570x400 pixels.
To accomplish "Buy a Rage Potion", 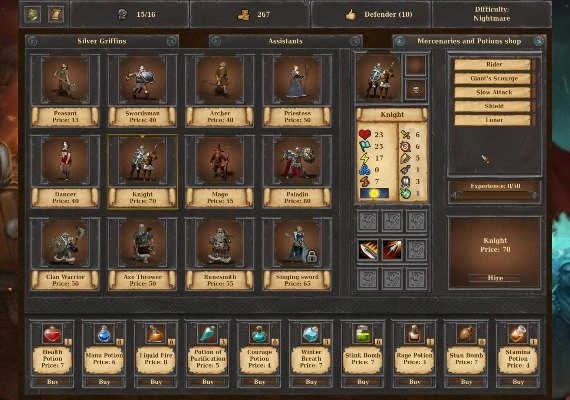I will click(x=414, y=382).
